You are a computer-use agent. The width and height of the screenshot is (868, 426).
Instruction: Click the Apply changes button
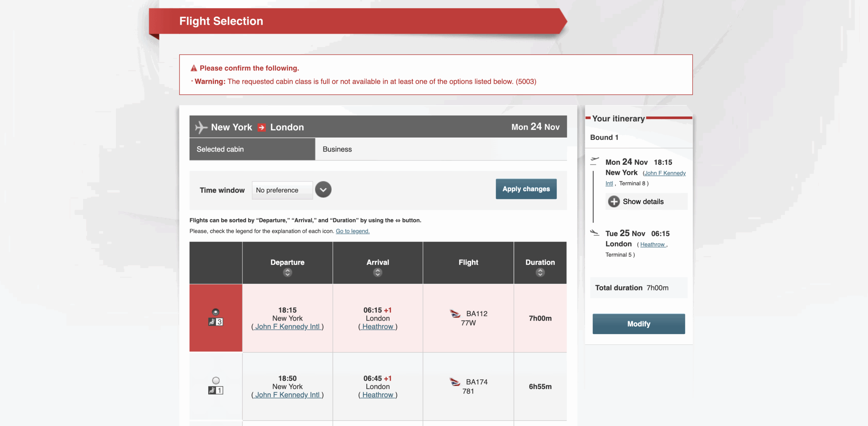coord(526,189)
